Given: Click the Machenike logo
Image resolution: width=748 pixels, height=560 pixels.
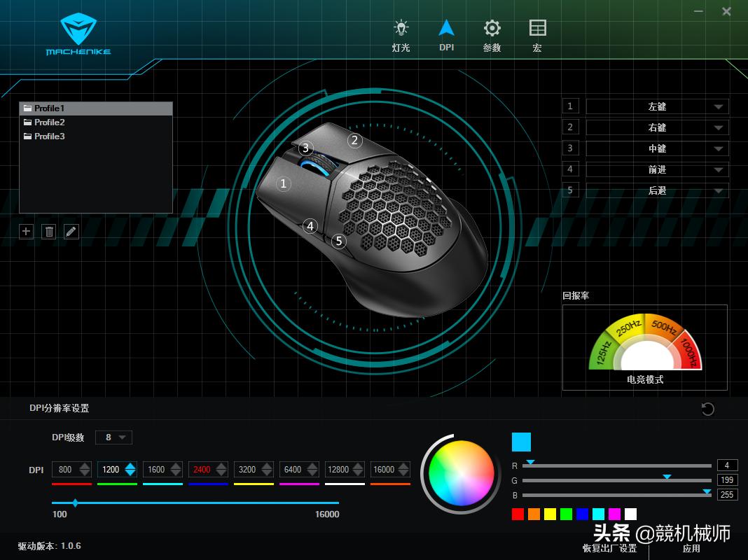Looking at the screenshot, I should 78,35.
